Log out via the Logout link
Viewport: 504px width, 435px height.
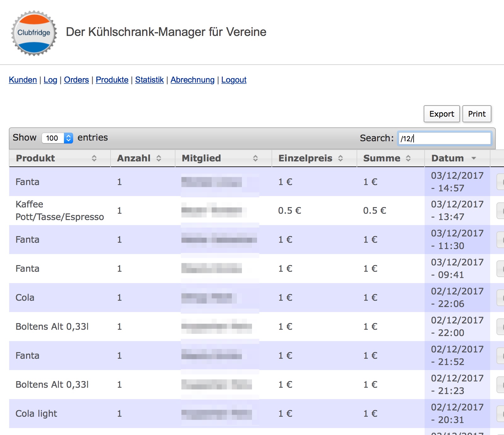point(234,80)
